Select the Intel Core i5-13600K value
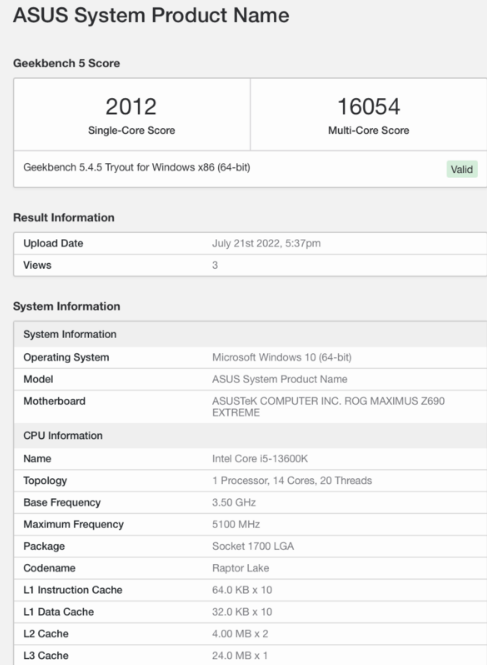 click(x=260, y=459)
